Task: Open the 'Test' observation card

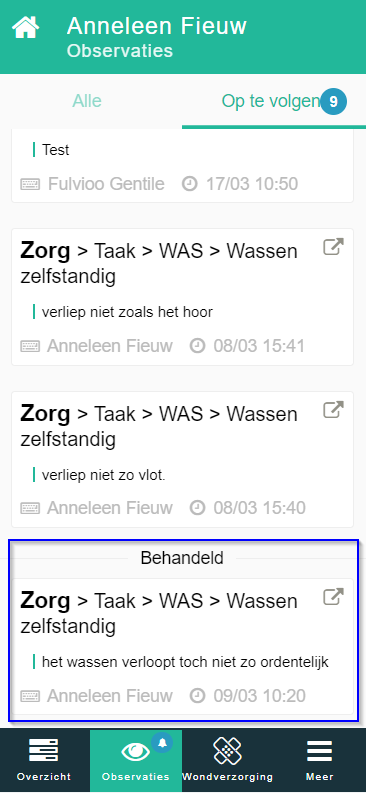Action: (x=182, y=166)
